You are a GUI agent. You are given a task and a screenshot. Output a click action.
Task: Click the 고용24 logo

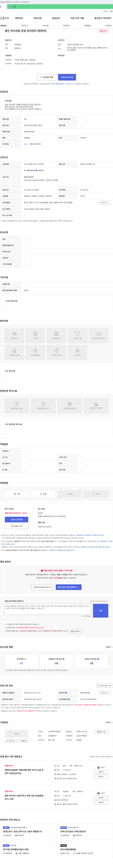pos(4,18)
